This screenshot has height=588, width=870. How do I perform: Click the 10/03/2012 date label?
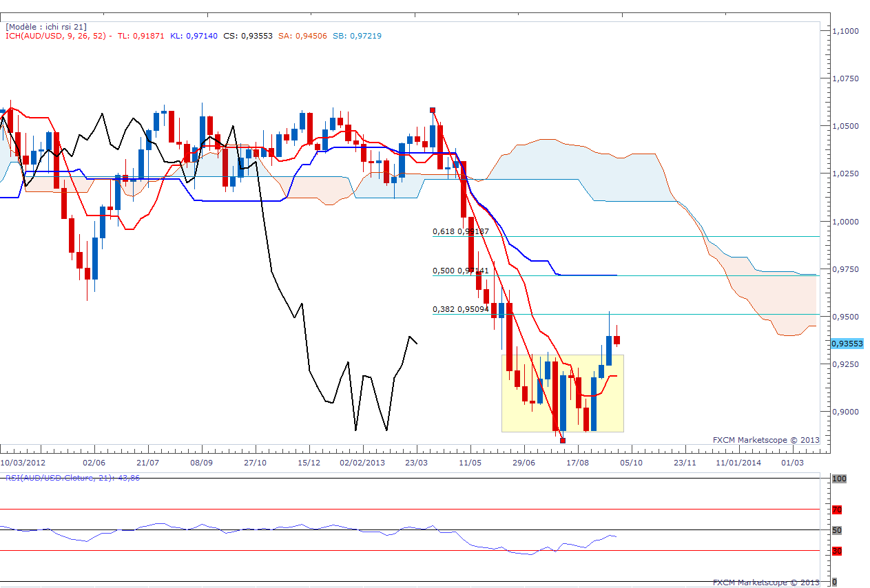[24, 463]
